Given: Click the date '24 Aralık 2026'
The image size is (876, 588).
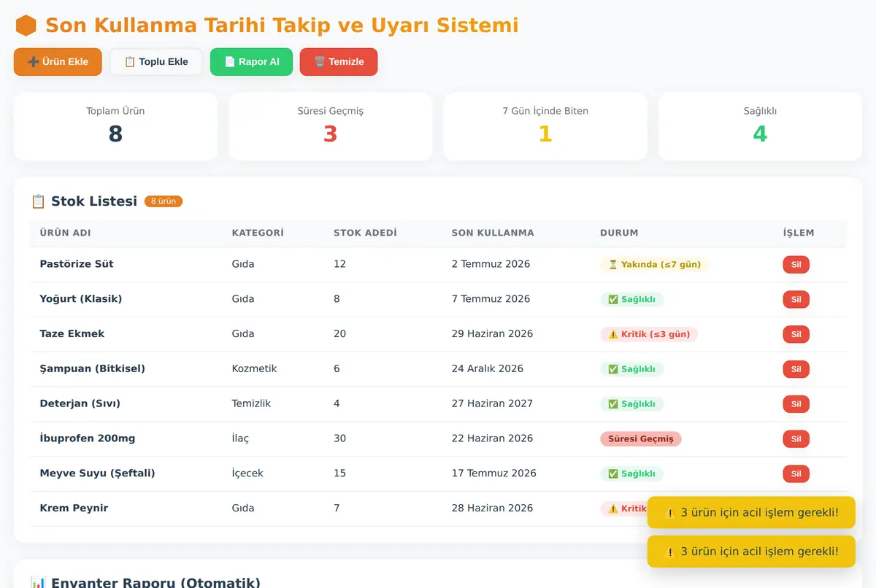Looking at the screenshot, I should pos(488,368).
